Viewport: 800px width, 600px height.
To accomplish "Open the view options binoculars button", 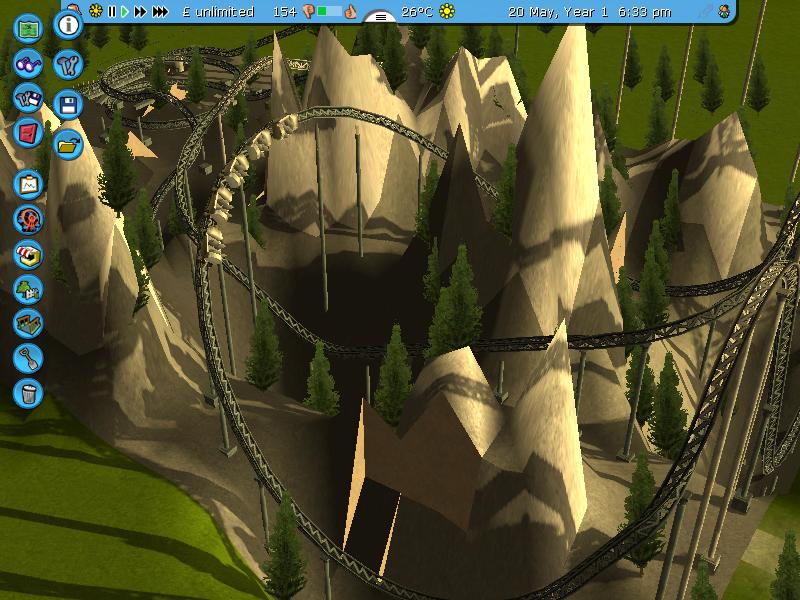I will [x=28, y=63].
